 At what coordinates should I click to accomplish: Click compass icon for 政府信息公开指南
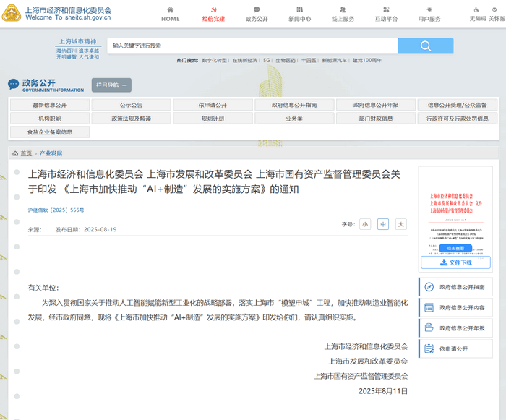coord(429,287)
